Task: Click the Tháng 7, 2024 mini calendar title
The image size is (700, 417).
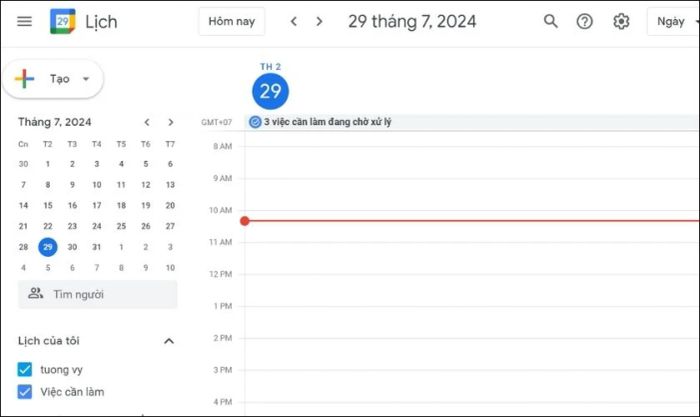Action: (54, 122)
